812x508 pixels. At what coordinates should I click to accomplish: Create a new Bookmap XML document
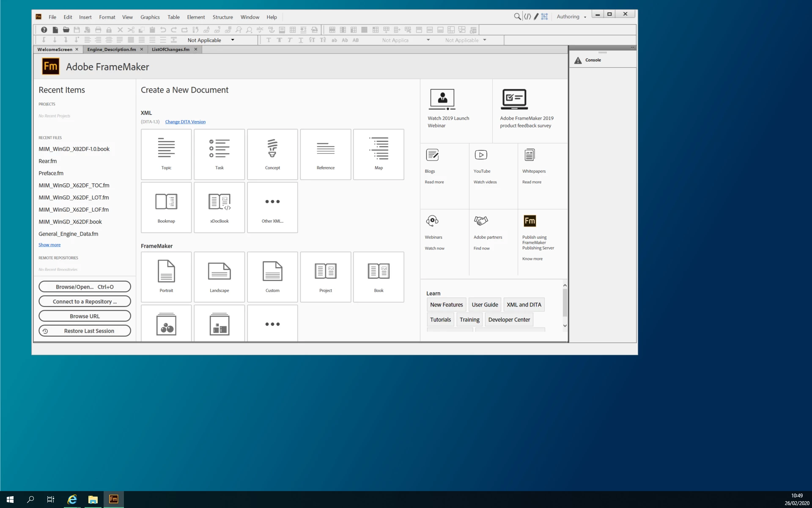166,207
